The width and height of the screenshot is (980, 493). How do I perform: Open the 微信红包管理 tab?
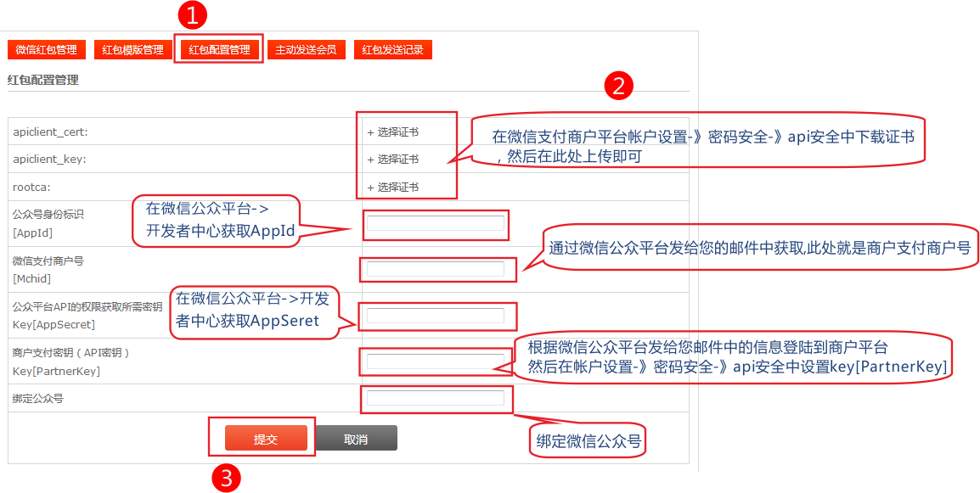46,50
